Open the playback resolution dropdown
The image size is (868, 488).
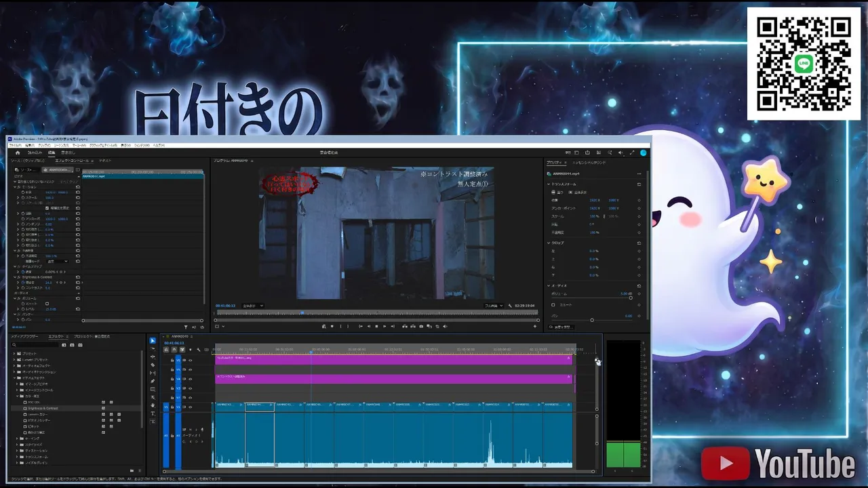494,306
